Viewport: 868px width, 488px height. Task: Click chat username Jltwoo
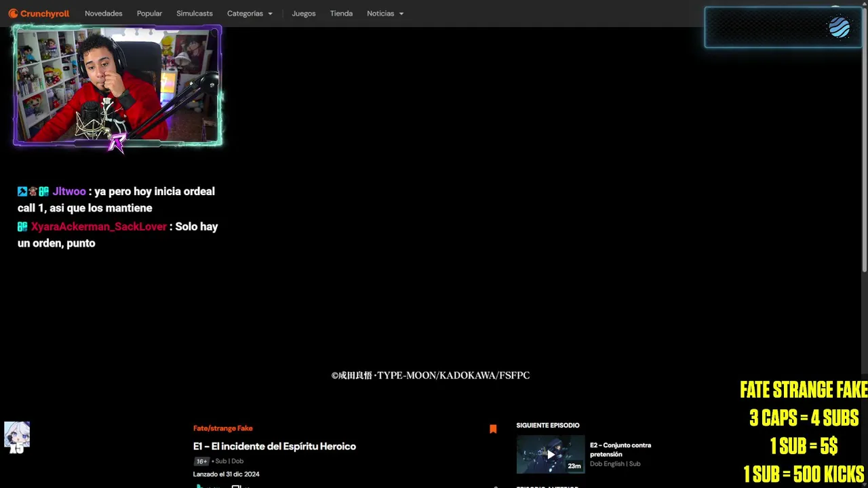[x=69, y=191]
